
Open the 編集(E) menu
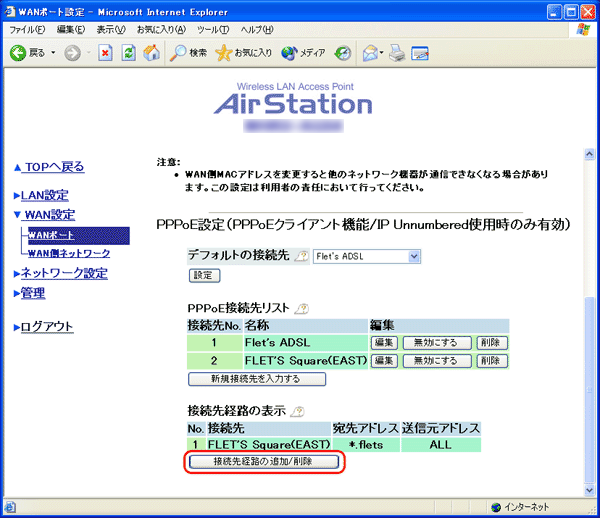pyautogui.click(x=71, y=30)
